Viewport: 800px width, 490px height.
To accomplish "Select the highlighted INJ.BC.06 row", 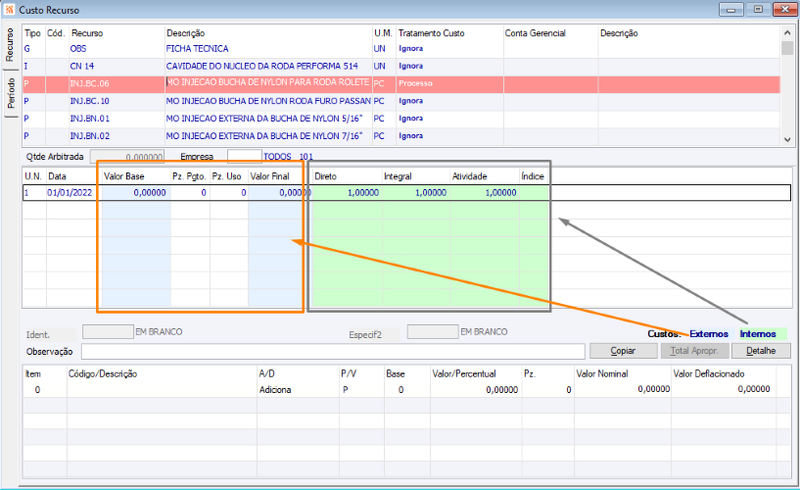I will click(402, 84).
